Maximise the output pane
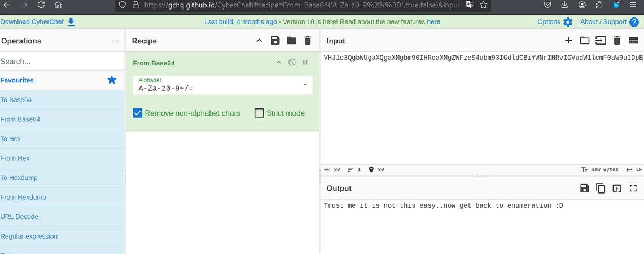This screenshot has height=254, width=644. (633, 189)
